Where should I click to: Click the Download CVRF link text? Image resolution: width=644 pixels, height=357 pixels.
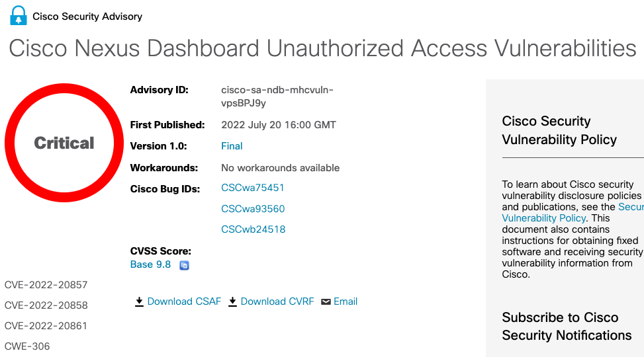click(x=277, y=301)
